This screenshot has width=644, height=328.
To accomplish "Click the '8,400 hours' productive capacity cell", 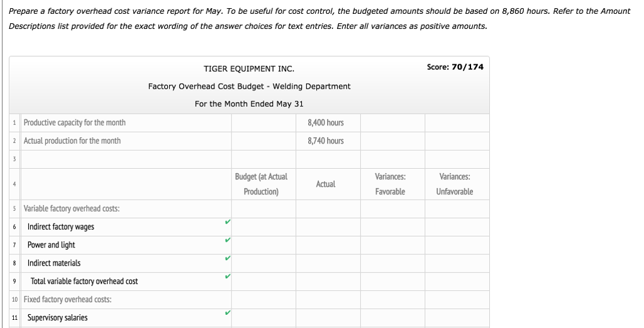I will tap(328, 123).
